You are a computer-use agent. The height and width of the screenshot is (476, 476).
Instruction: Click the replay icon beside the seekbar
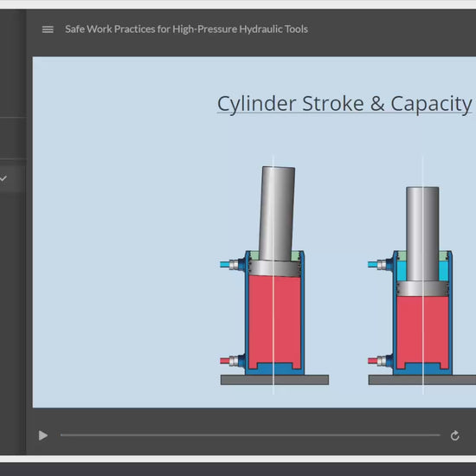tap(454, 435)
